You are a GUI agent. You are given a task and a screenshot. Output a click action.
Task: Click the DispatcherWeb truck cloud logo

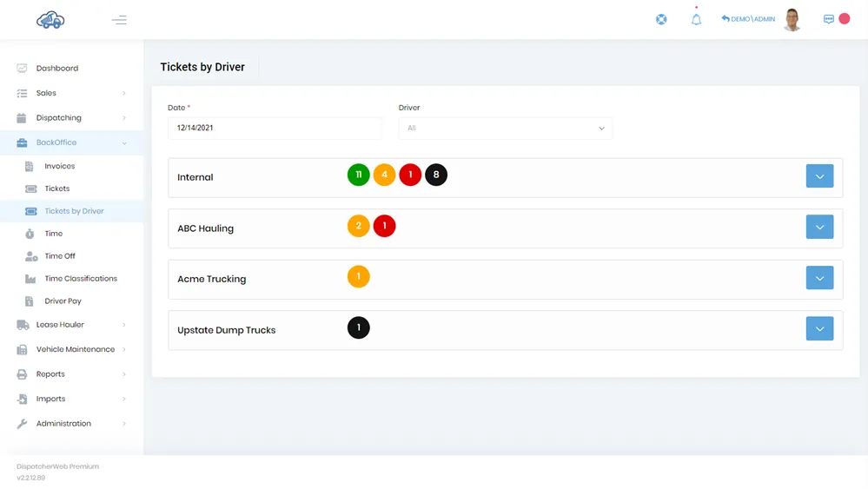(x=50, y=20)
